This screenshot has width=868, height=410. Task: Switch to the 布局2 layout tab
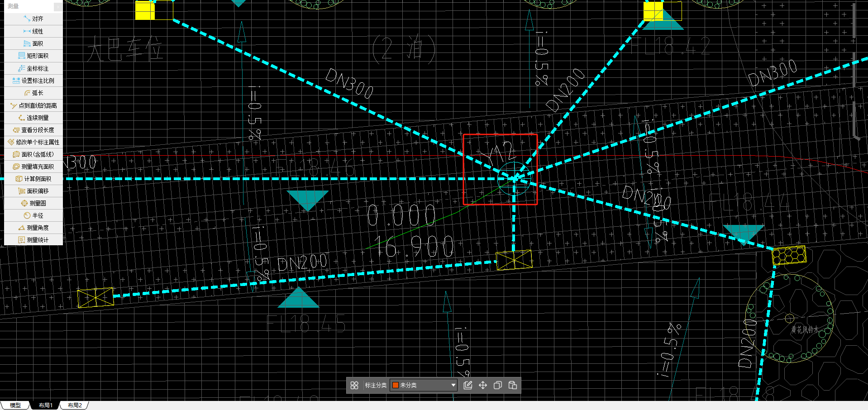(x=75, y=405)
